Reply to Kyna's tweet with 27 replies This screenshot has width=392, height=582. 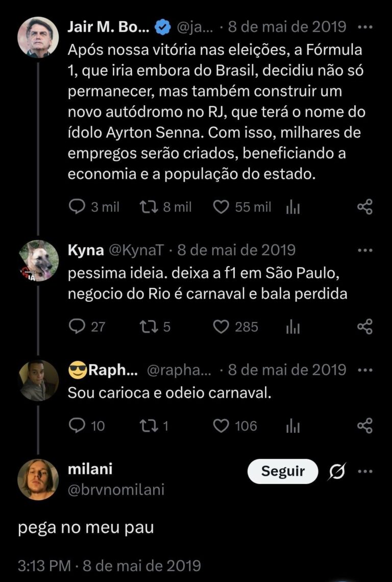77,326
